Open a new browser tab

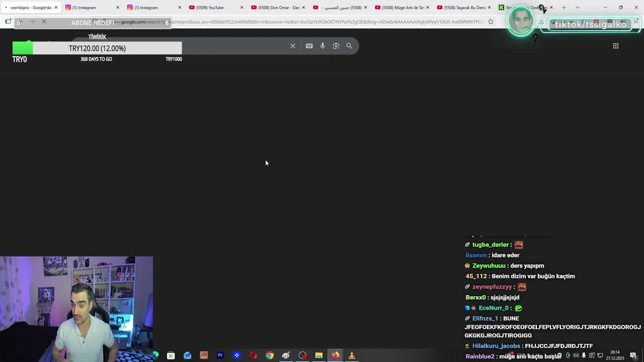click(x=564, y=8)
